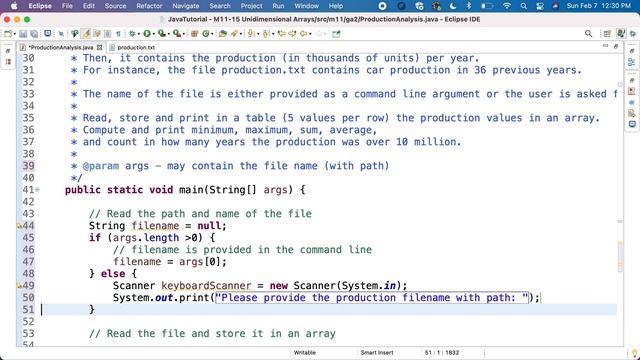Viewport: 640px width, 360px height.
Task: Save the current file with the Save icon
Action: point(23,34)
